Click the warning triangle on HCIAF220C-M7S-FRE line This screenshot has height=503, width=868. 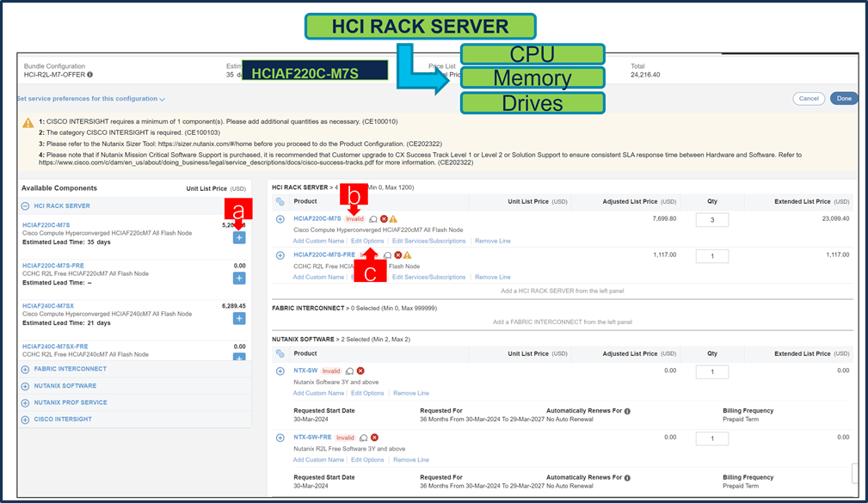(408, 255)
